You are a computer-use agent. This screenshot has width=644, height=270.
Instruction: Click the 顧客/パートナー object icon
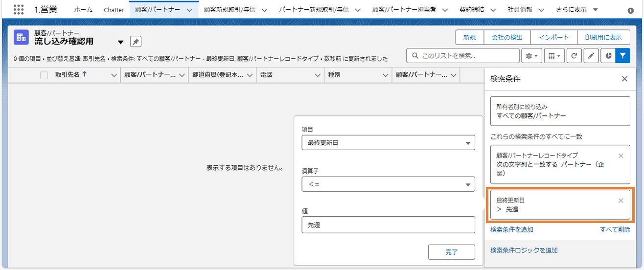(21, 37)
